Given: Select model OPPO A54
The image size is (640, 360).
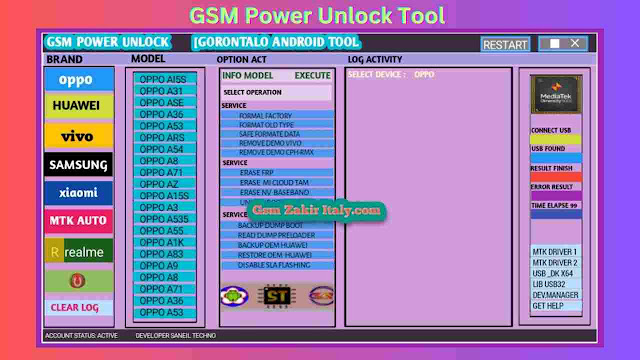Looking at the screenshot, I should [x=165, y=149].
